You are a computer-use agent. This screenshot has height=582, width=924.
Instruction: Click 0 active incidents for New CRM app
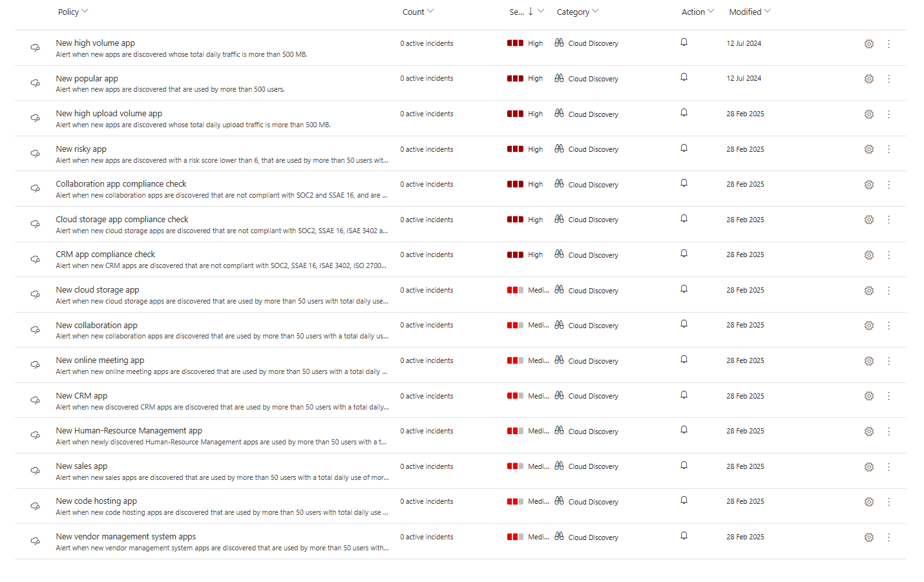tap(426, 396)
